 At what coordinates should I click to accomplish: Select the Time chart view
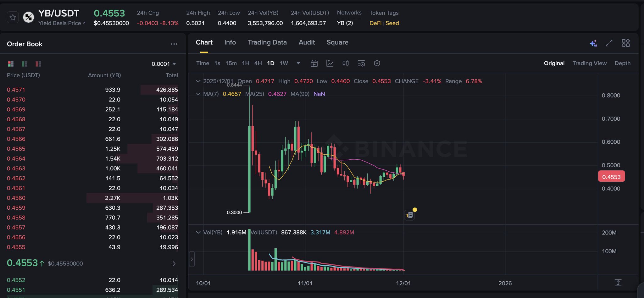click(x=203, y=63)
